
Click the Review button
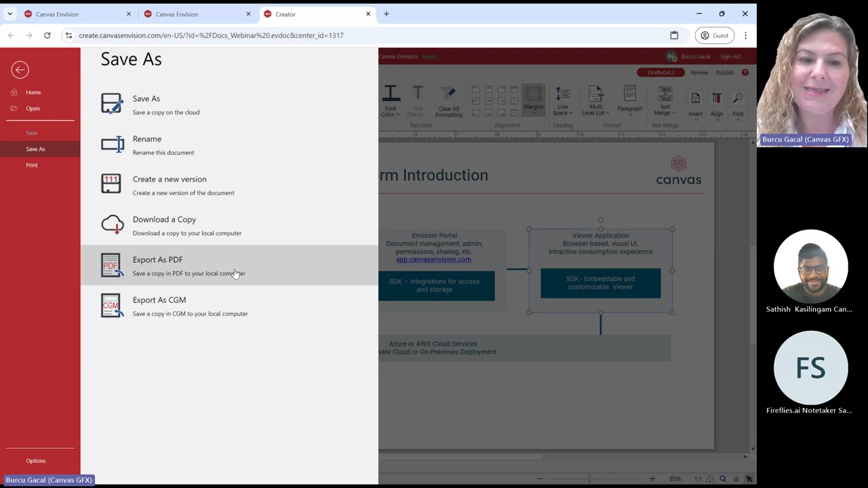pyautogui.click(x=699, y=73)
